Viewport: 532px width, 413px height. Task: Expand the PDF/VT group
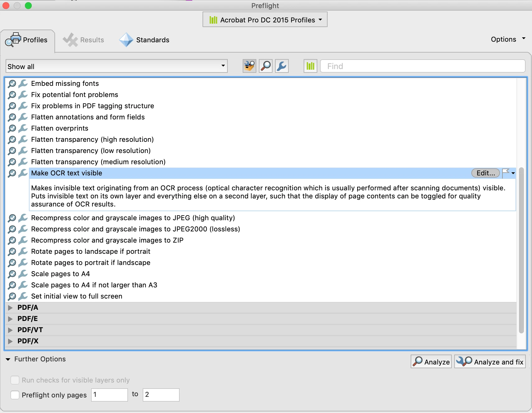[x=10, y=330]
